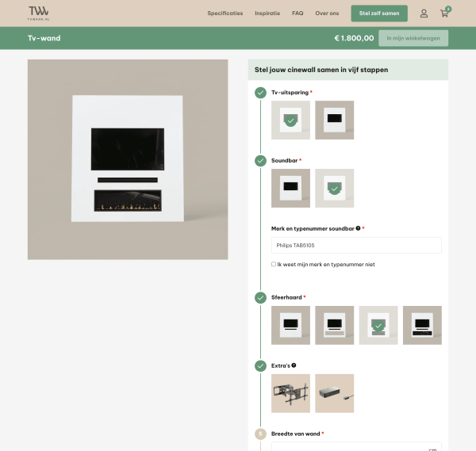The width and height of the screenshot is (476, 451).
Task: Click the green check for the Tv-uitsparing step
Action: [260, 93]
